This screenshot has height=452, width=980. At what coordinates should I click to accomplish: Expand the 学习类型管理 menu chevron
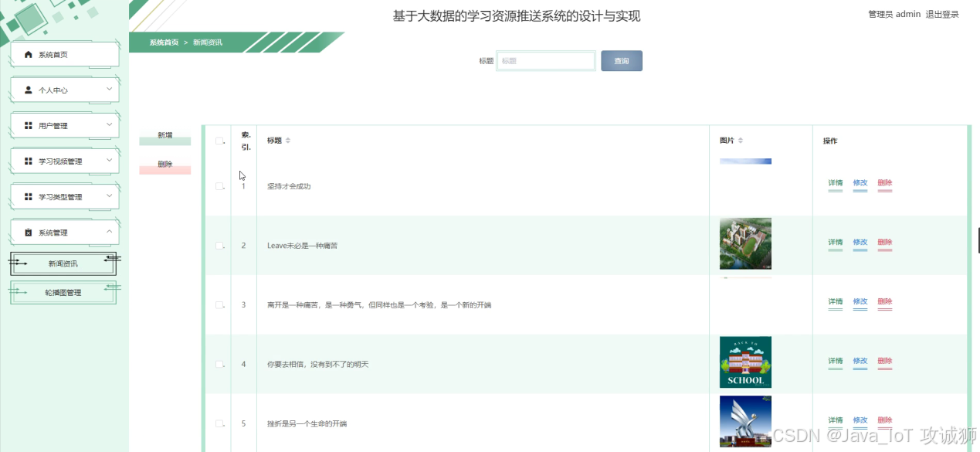(109, 195)
